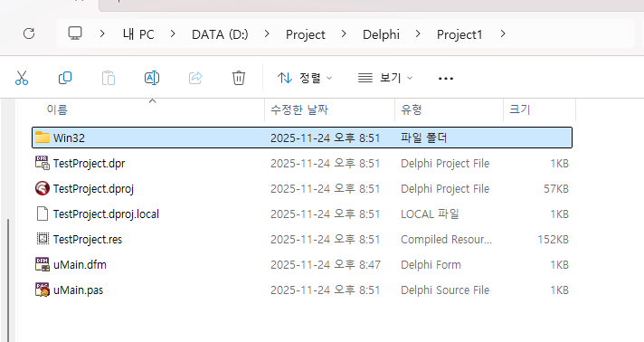Expand chevron after Delphi breadcrumb
This screenshot has height=342, width=644.
click(418, 33)
